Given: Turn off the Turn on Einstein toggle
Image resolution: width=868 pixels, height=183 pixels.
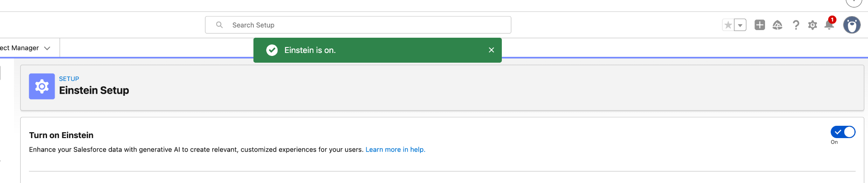Looking at the screenshot, I should (843, 132).
